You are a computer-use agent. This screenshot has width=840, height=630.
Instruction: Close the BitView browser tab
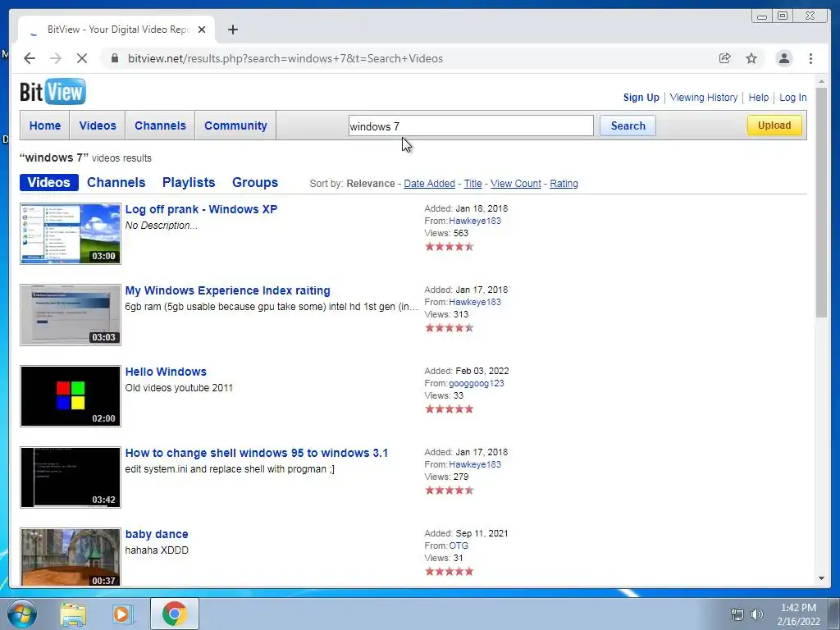click(202, 30)
